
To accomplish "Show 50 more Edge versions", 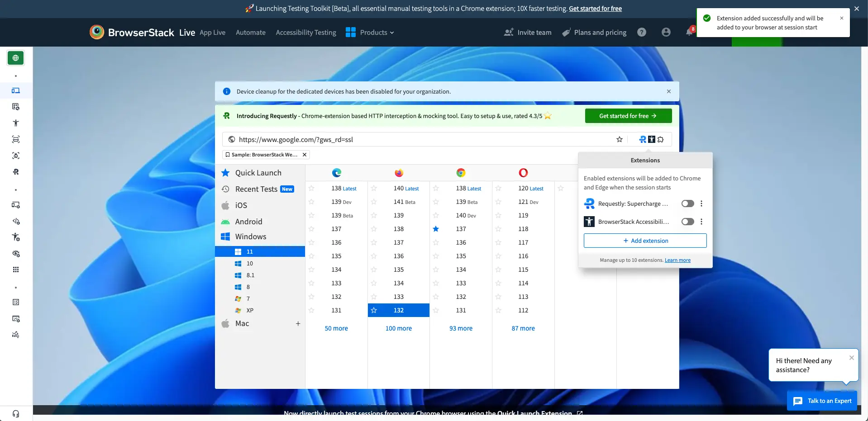I will [x=336, y=328].
